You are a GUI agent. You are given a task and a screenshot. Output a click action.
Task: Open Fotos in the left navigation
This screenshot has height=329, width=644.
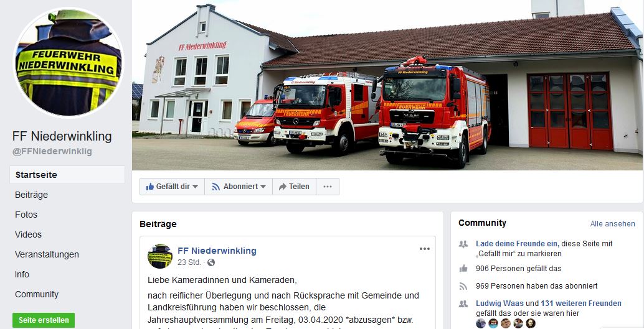pyautogui.click(x=26, y=215)
